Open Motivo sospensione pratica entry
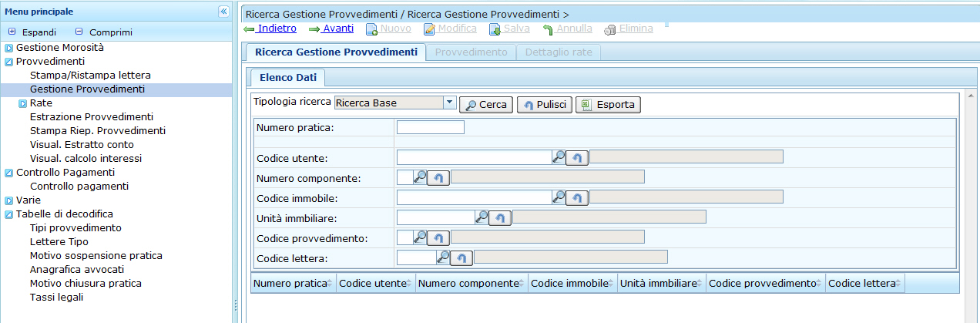This screenshot has height=323, width=980. (x=96, y=256)
